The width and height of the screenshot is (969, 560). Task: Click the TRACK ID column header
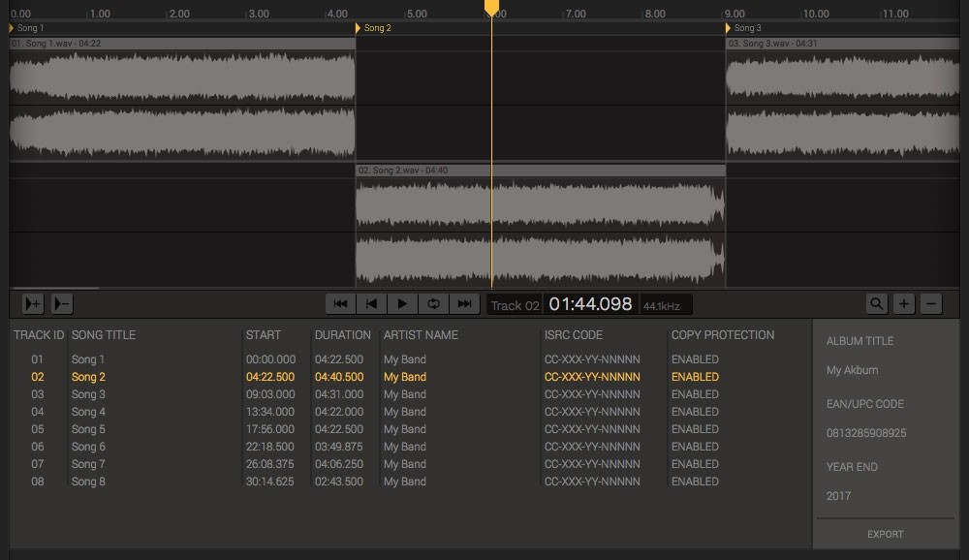point(39,335)
